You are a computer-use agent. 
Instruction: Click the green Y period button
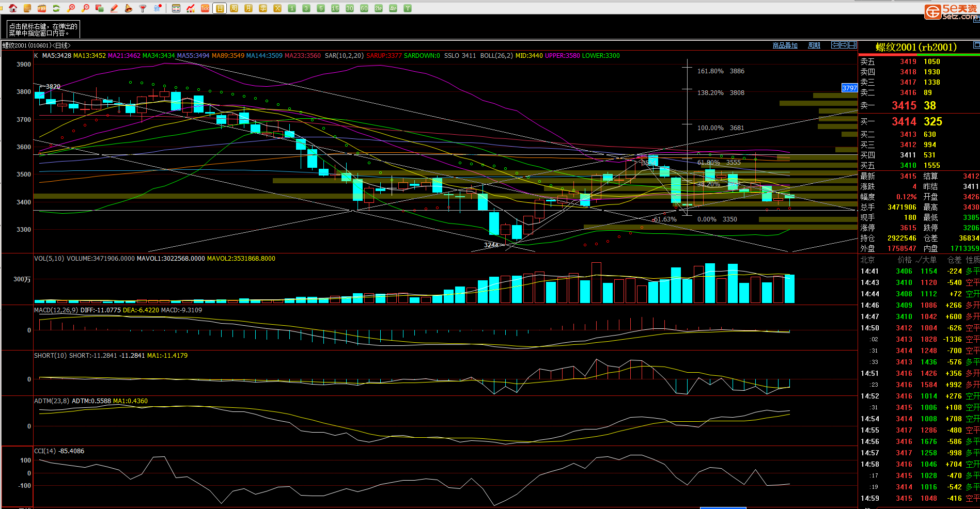[x=408, y=8]
